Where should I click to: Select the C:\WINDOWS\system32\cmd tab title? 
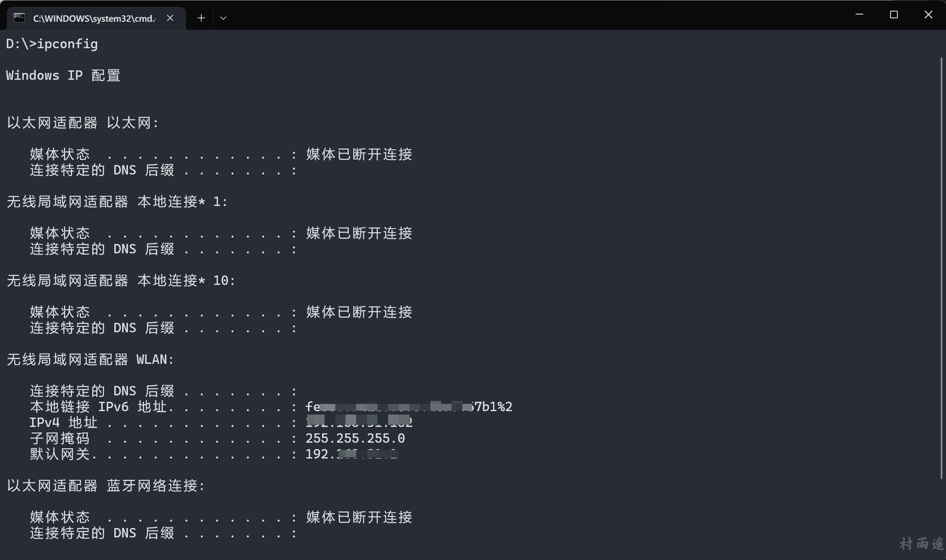(94, 18)
